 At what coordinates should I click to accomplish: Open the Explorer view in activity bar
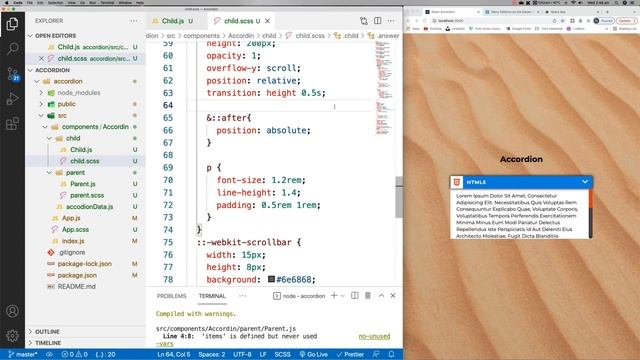click(12, 24)
